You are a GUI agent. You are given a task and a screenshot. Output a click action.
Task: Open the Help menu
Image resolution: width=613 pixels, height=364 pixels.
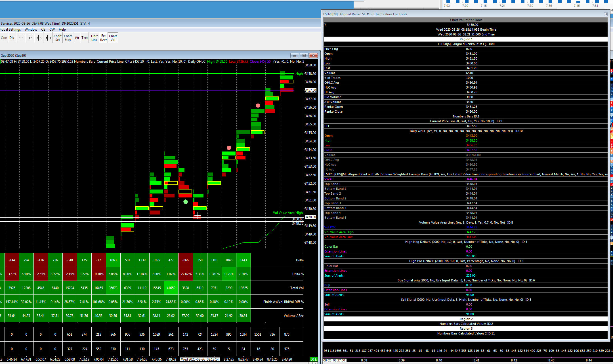pyautogui.click(x=62, y=30)
